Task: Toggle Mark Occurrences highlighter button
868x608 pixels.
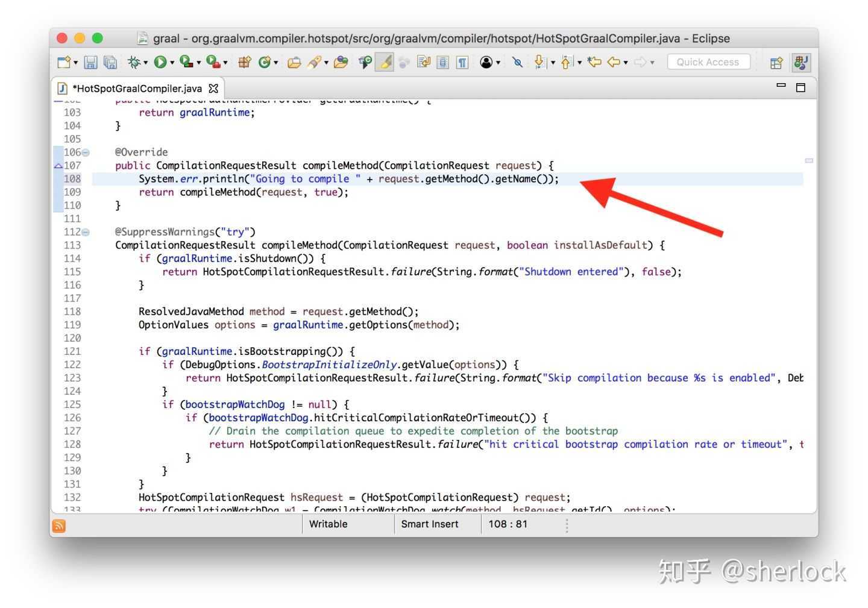Action: (385, 62)
